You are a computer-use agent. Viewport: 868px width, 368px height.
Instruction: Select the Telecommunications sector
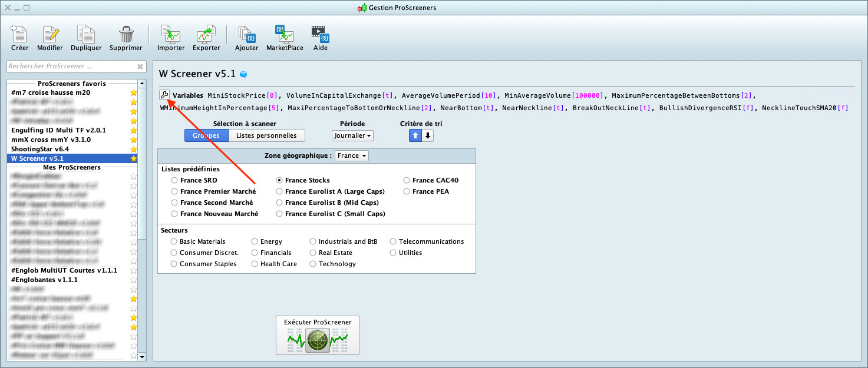(393, 241)
